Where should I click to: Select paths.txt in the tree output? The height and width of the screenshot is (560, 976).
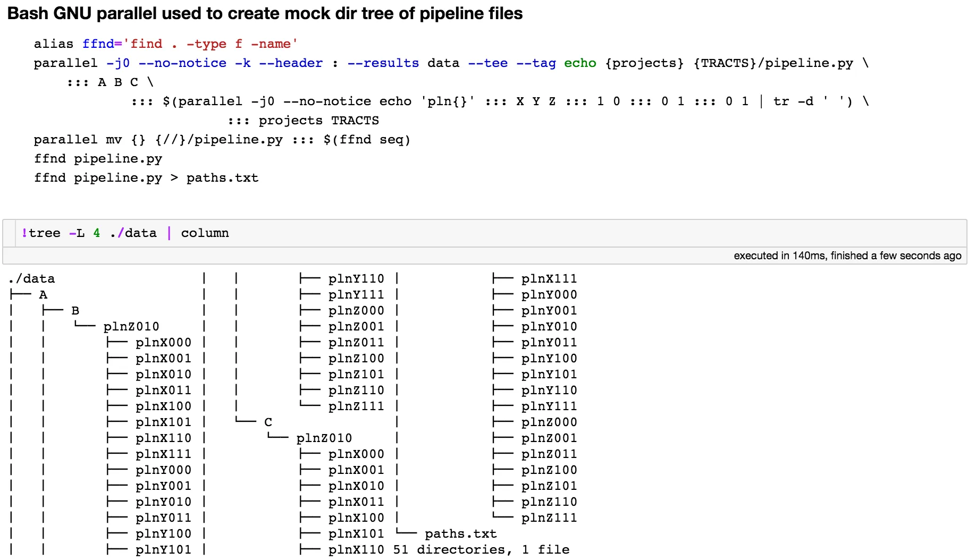tap(461, 534)
